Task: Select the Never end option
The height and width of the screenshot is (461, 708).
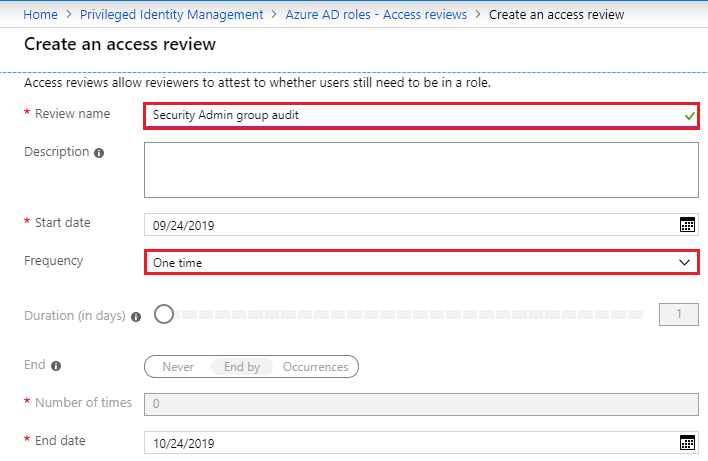Action: 178,367
